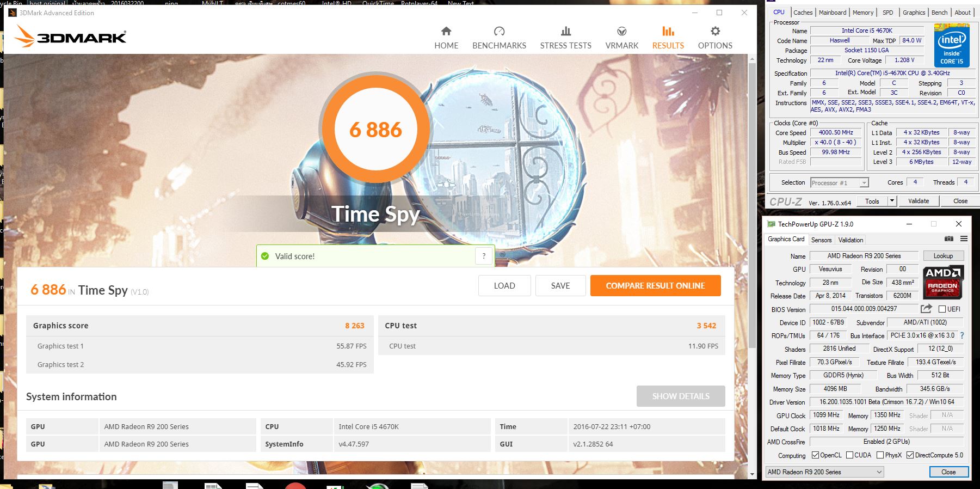
Task: Open the STRESS TESTS section
Action: [565, 38]
